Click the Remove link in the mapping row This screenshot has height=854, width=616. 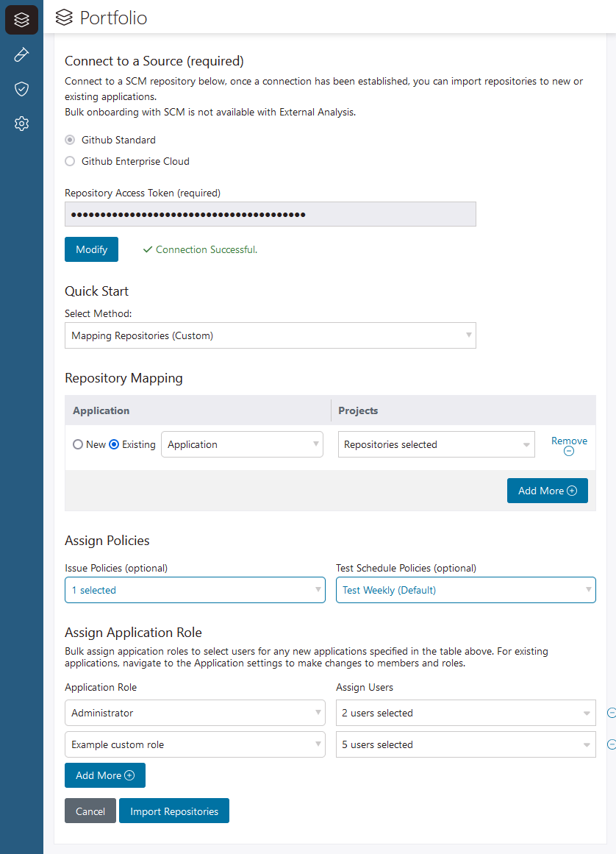coord(569,441)
